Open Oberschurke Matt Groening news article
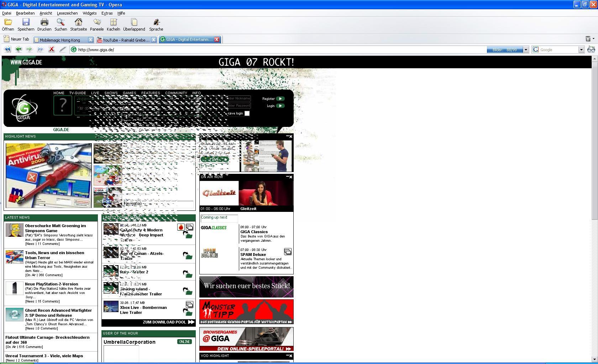 click(56, 228)
